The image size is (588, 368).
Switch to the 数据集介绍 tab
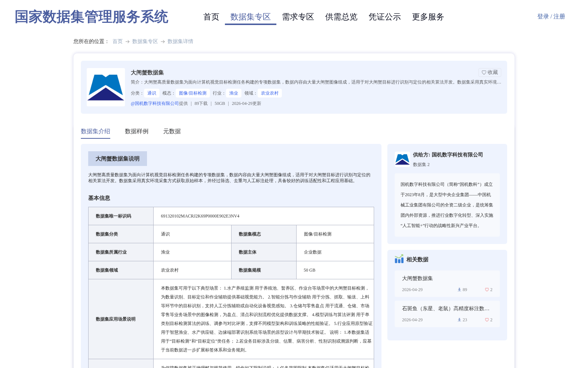coord(96,131)
